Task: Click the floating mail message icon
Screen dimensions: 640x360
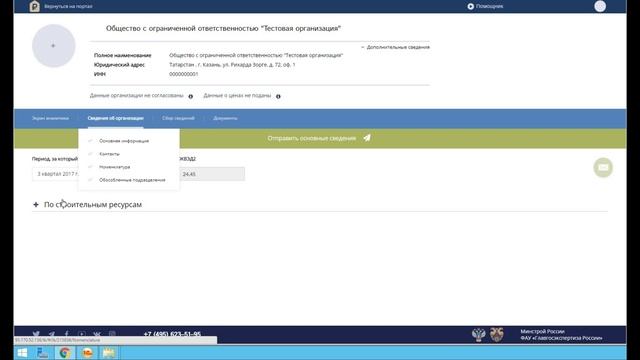Action: tap(603, 167)
